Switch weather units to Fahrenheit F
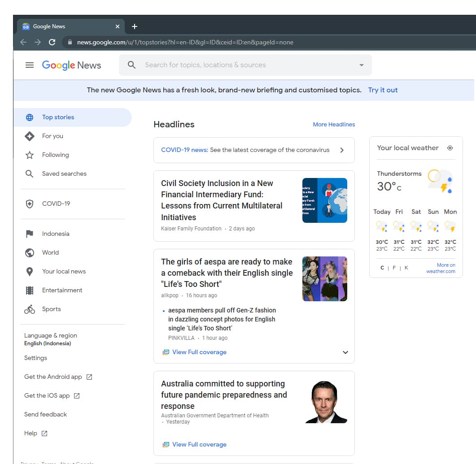The width and height of the screenshot is (476, 464). (x=394, y=268)
